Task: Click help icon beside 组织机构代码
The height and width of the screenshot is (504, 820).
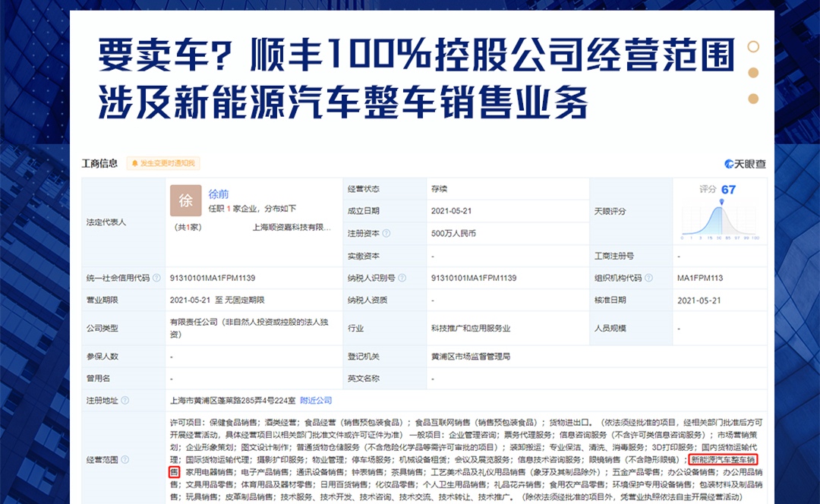Action: [x=649, y=278]
